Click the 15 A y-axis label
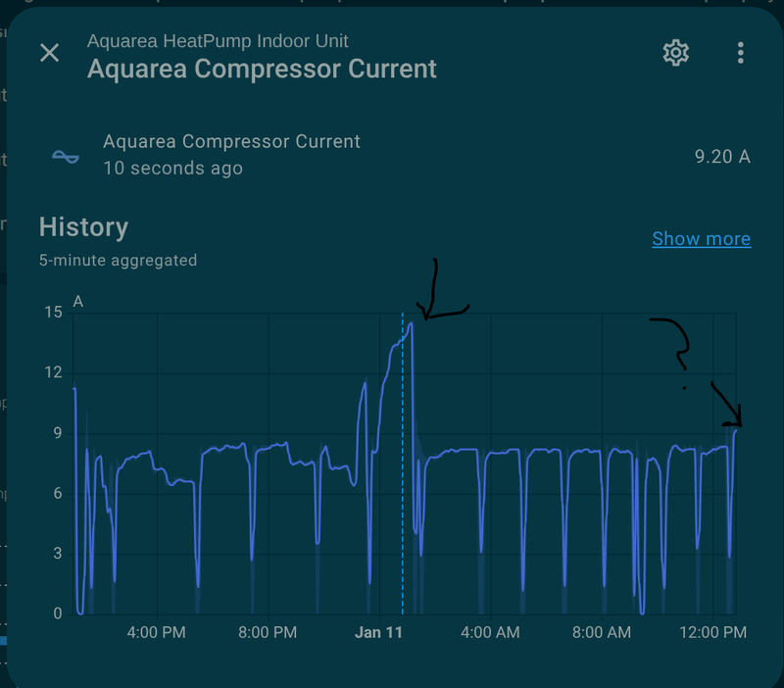This screenshot has width=784, height=688. (x=51, y=312)
